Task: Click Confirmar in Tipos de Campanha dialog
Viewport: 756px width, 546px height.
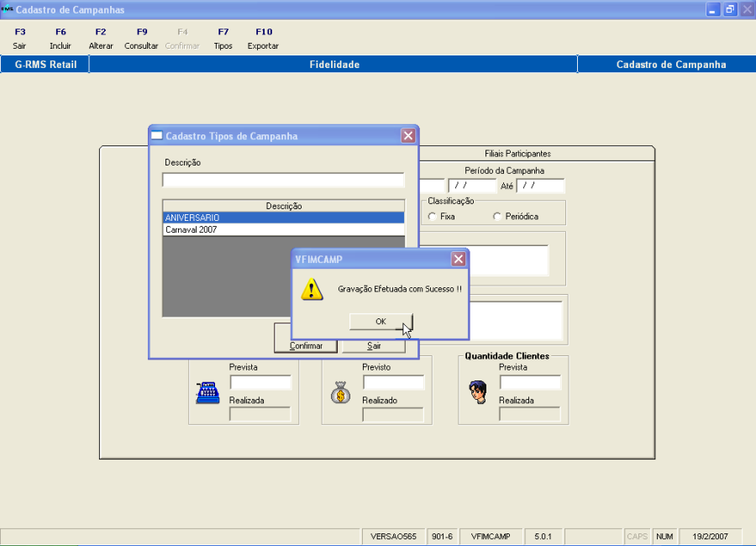Action: [306, 346]
